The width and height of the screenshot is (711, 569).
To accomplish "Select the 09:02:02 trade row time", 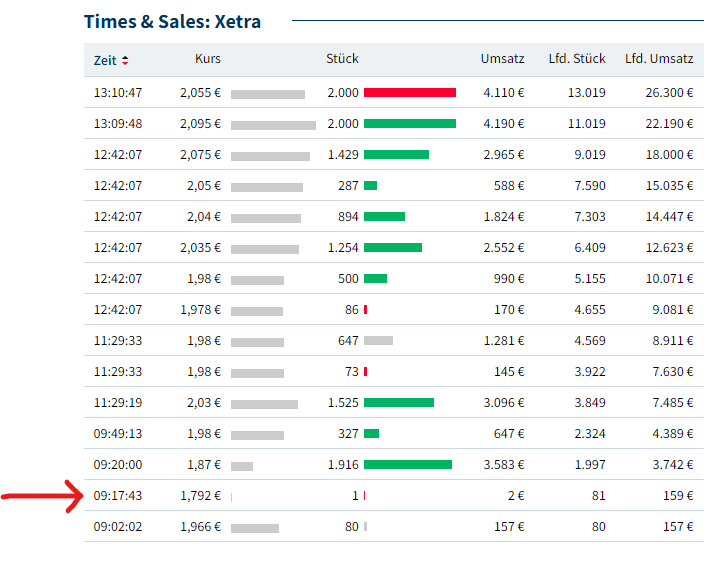I will tap(118, 527).
